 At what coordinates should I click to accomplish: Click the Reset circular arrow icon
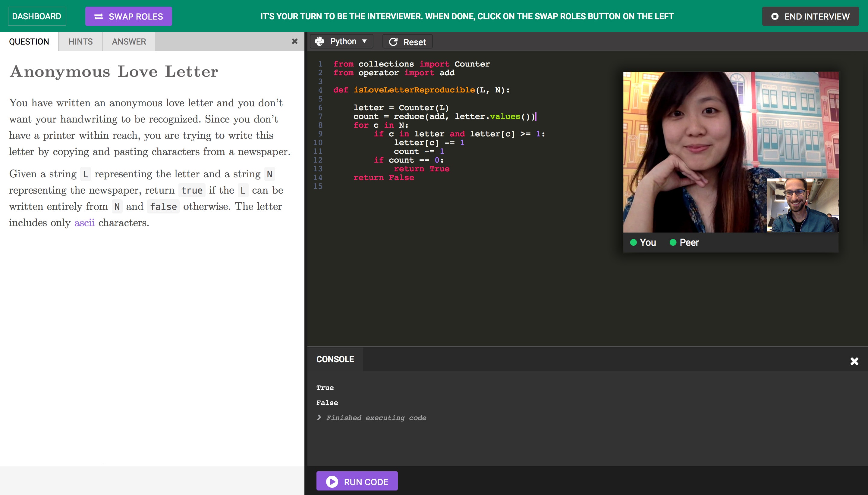(393, 42)
